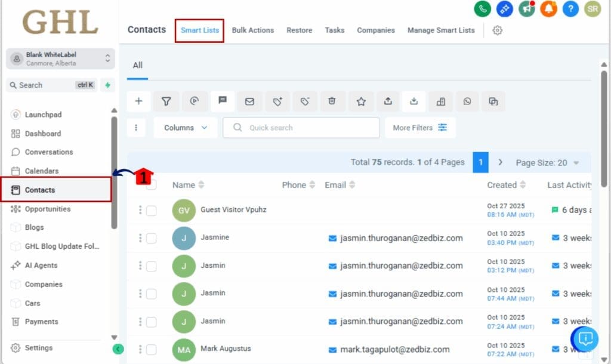The width and height of the screenshot is (611, 364).
Task: Click the star review toolbar icon
Action: pos(361,101)
